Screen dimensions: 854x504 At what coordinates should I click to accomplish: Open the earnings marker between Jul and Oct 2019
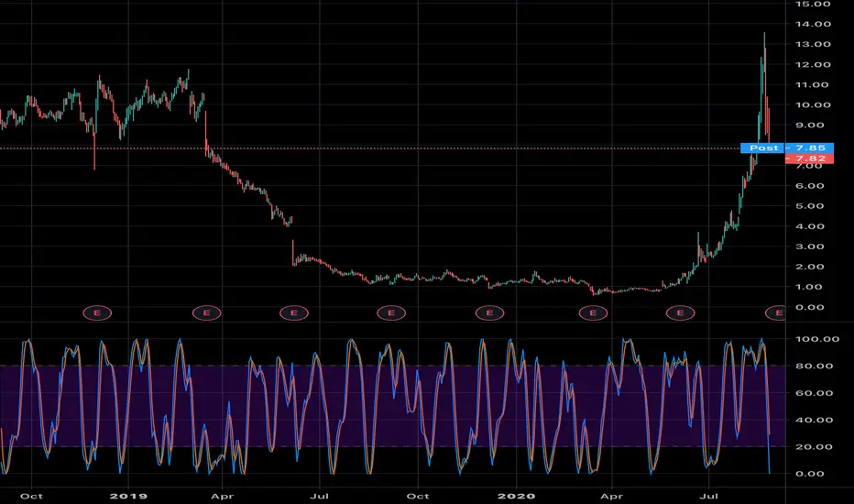pyautogui.click(x=391, y=312)
